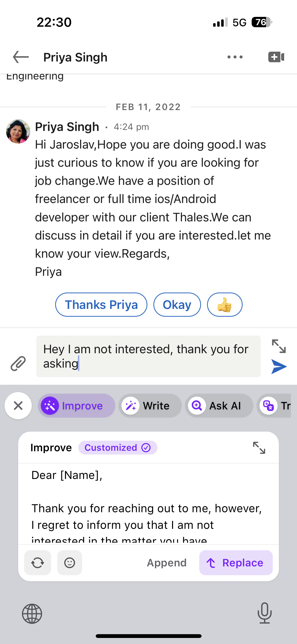Select the Improve tab
Image resolution: width=297 pixels, height=644 pixels.
77,406
